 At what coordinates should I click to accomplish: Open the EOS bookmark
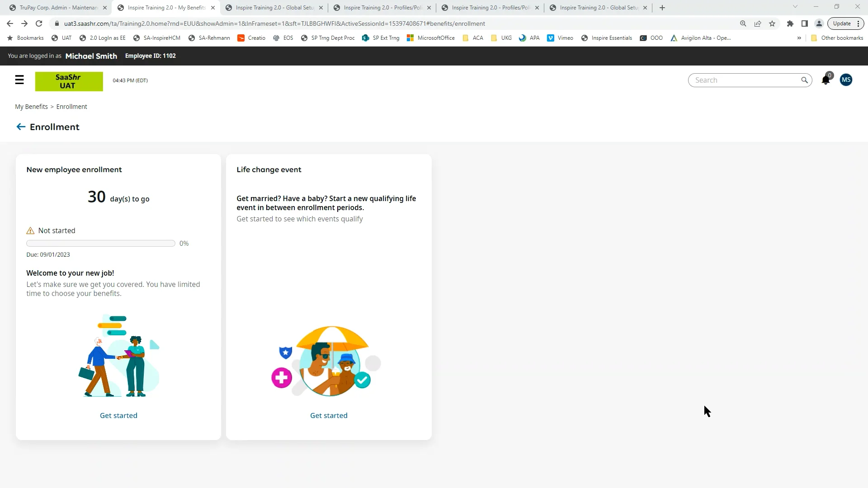tap(283, 38)
